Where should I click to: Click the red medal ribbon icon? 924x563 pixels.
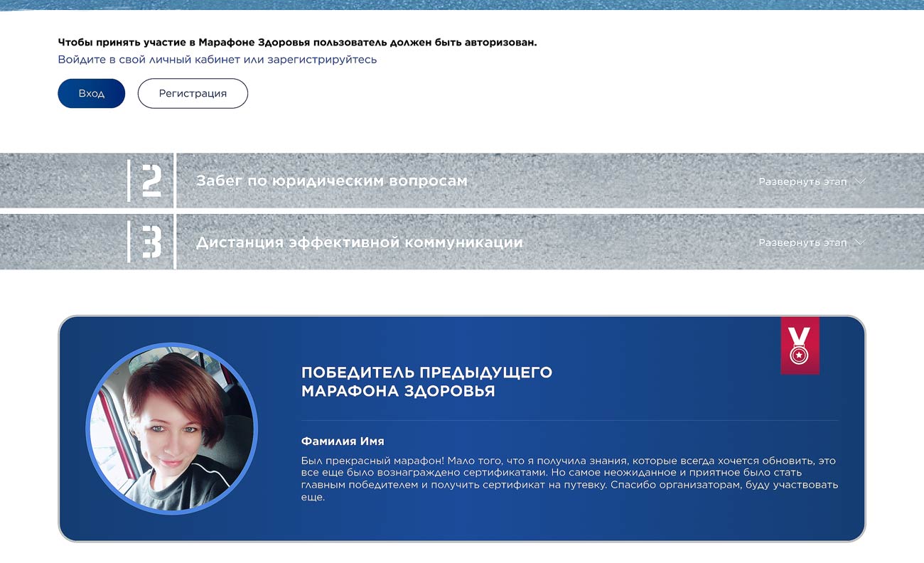click(800, 345)
